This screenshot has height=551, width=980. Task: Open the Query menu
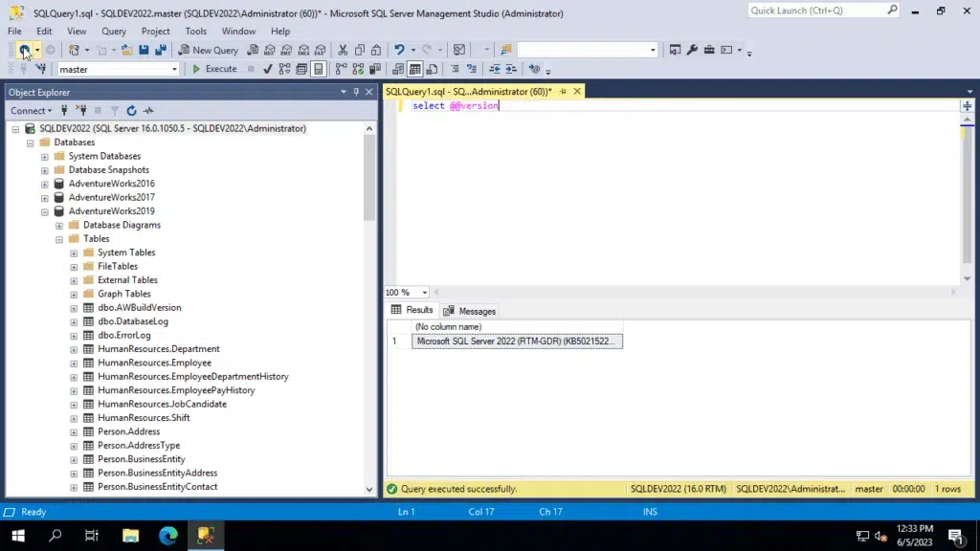[114, 32]
